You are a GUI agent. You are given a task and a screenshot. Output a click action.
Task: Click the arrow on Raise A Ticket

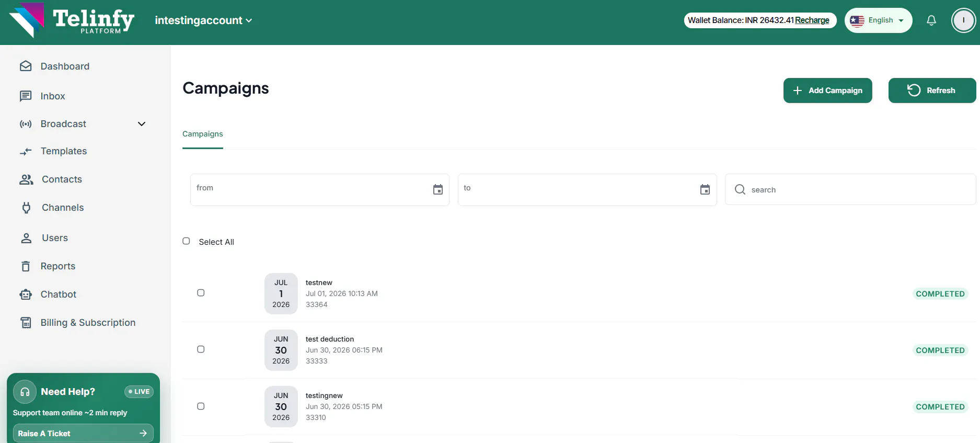[x=143, y=433]
